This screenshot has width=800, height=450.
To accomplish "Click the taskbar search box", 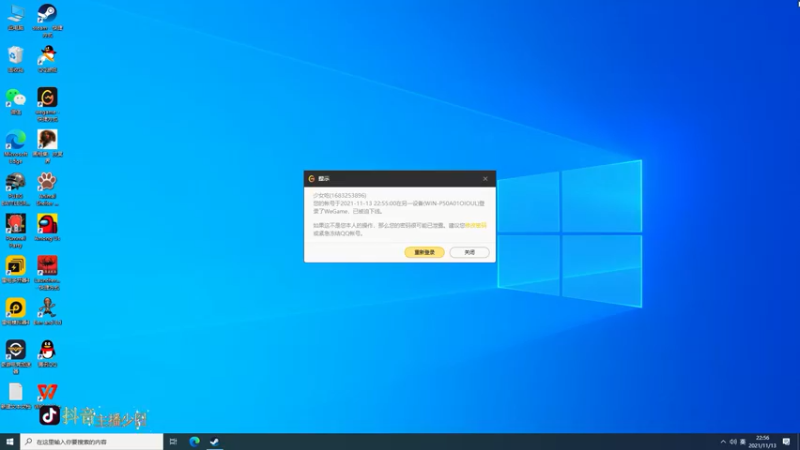I will point(92,442).
